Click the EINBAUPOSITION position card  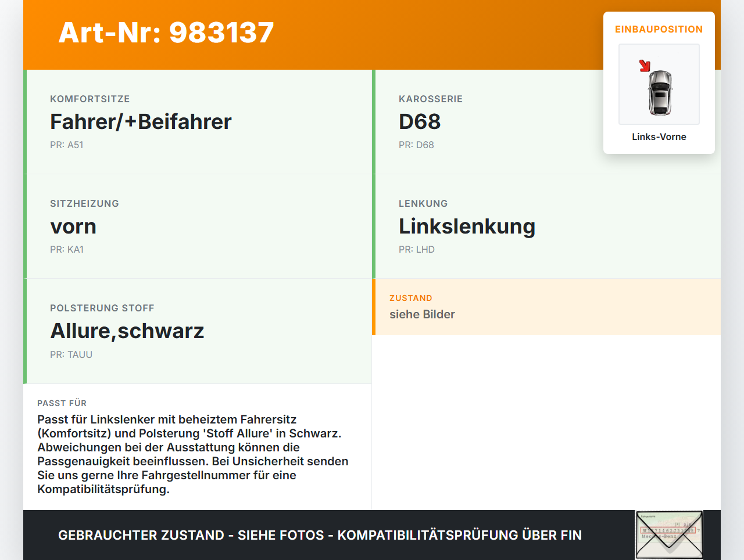[x=659, y=81]
